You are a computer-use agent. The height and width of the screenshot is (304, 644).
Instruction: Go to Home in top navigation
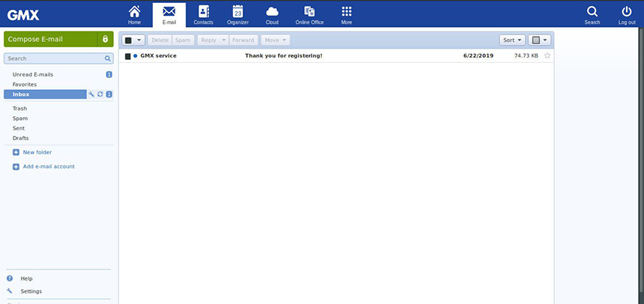[134, 15]
